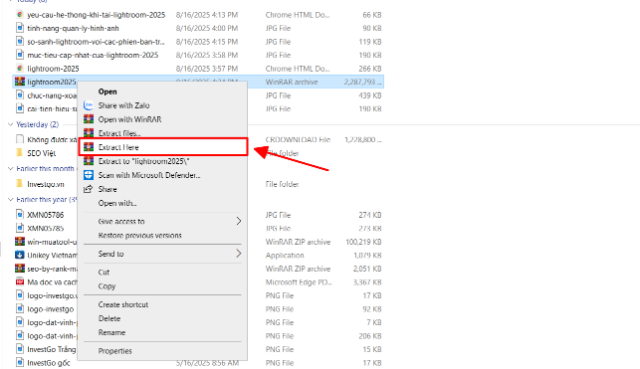Click the XMN05786 image icon
This screenshot has height=369, width=640.
coord(20,214)
